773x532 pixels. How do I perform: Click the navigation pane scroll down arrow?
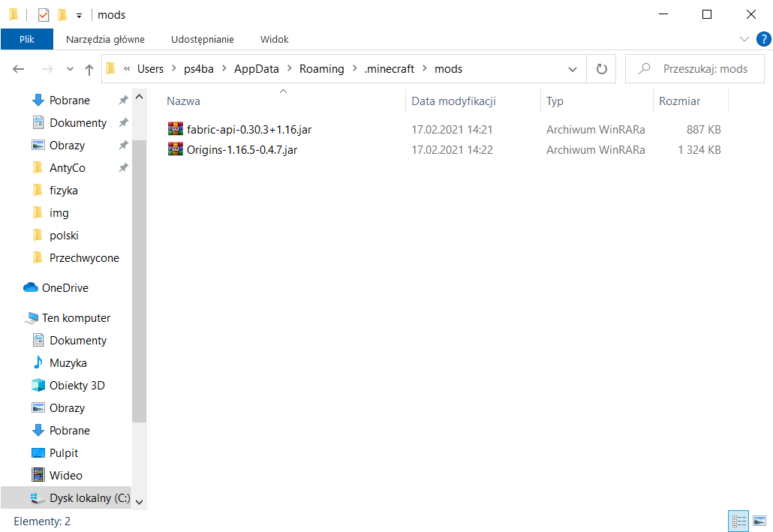coord(140,502)
